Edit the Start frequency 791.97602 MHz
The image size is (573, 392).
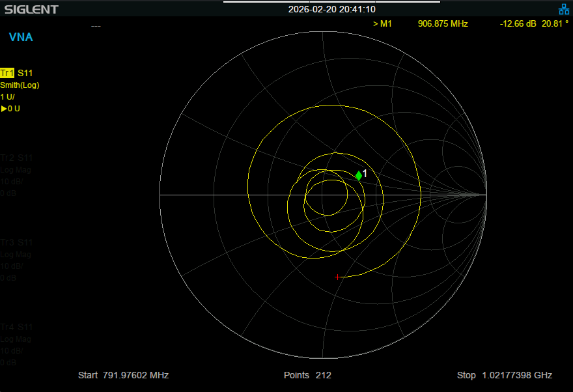[122, 375]
